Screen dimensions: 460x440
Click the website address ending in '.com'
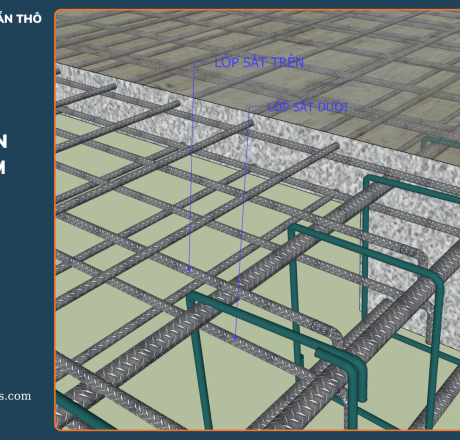coord(15,396)
